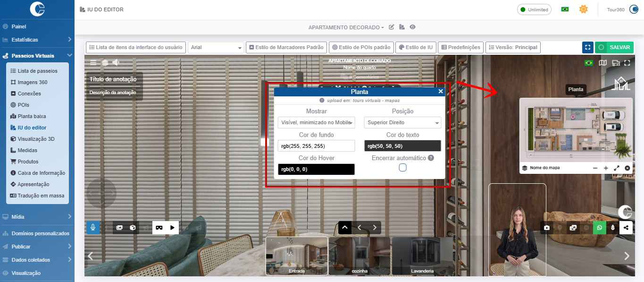Open the Posição dropdown
Image resolution: width=644 pixels, height=282 pixels.
click(402, 123)
